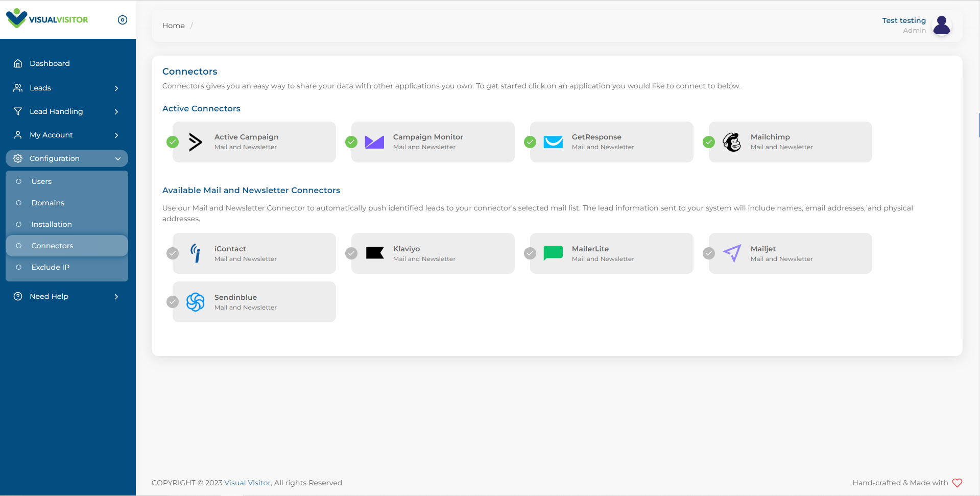Screen dimensions: 980x496
Task: Click the Leads people icon
Action: point(18,88)
